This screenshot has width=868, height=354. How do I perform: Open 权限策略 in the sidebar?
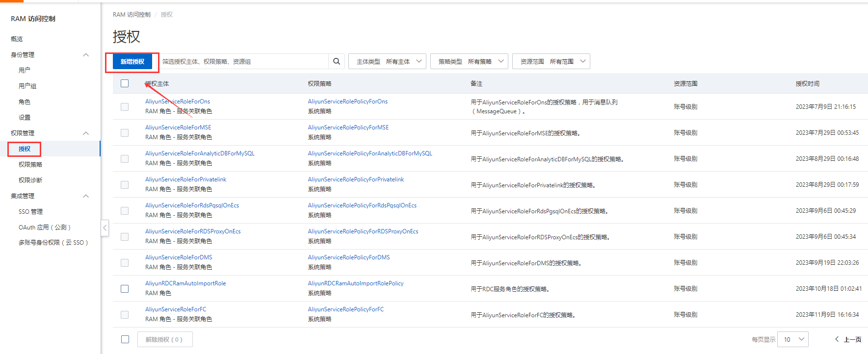(x=30, y=164)
